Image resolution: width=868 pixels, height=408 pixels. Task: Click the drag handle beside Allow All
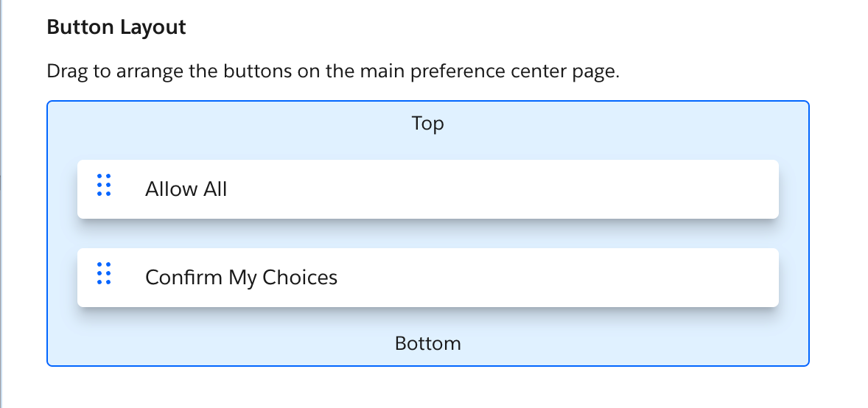[104, 185]
